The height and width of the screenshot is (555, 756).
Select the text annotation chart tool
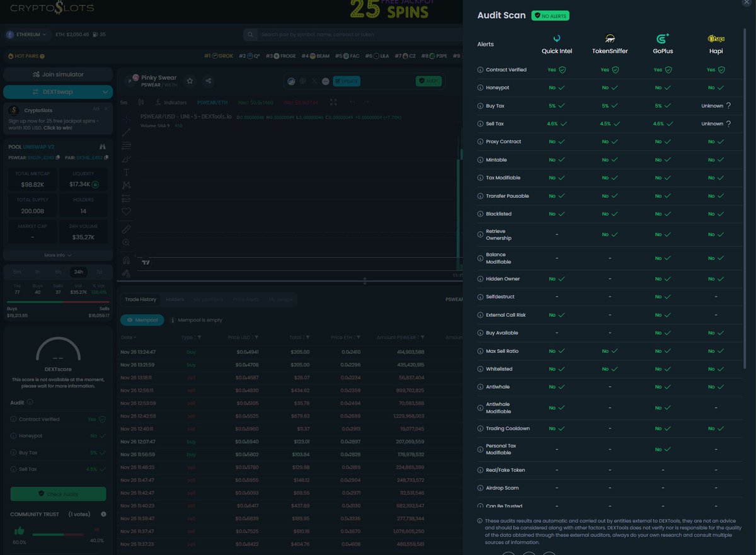click(126, 172)
